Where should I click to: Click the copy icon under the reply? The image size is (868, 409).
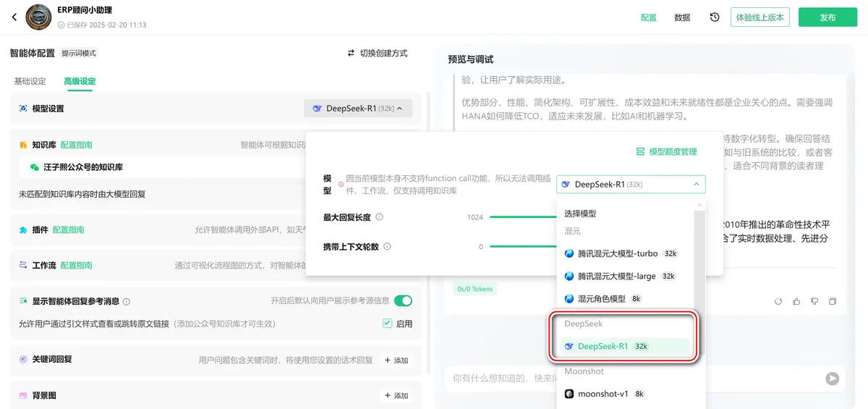coord(833,301)
